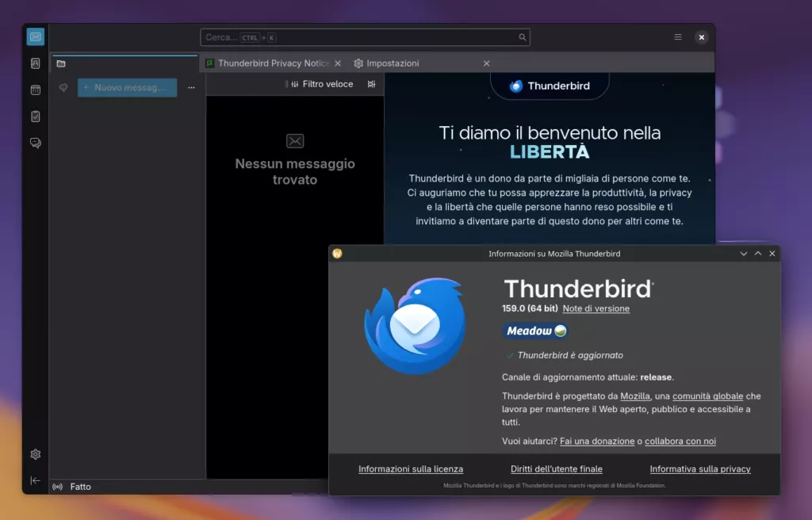812x520 pixels.
Task: Click Fai una donazione link
Action: (x=597, y=442)
